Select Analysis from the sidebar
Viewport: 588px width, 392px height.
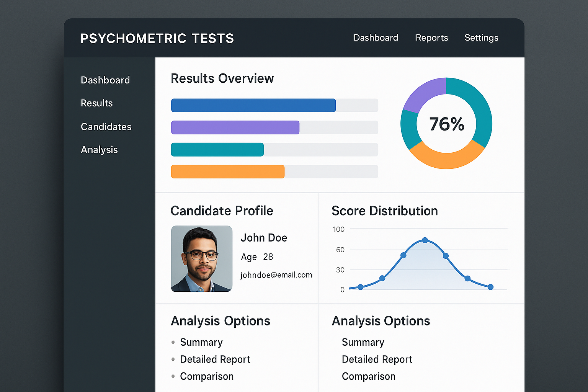[x=99, y=150]
